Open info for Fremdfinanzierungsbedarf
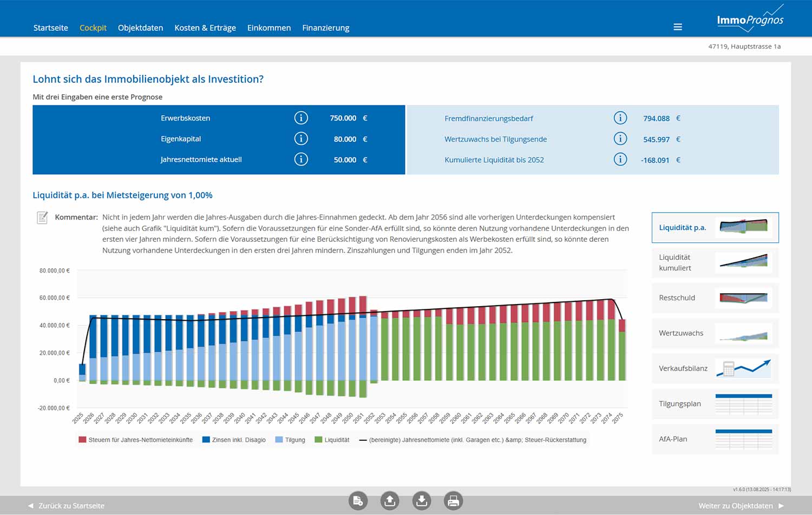Viewport: 812px width, 515px height. [620, 118]
